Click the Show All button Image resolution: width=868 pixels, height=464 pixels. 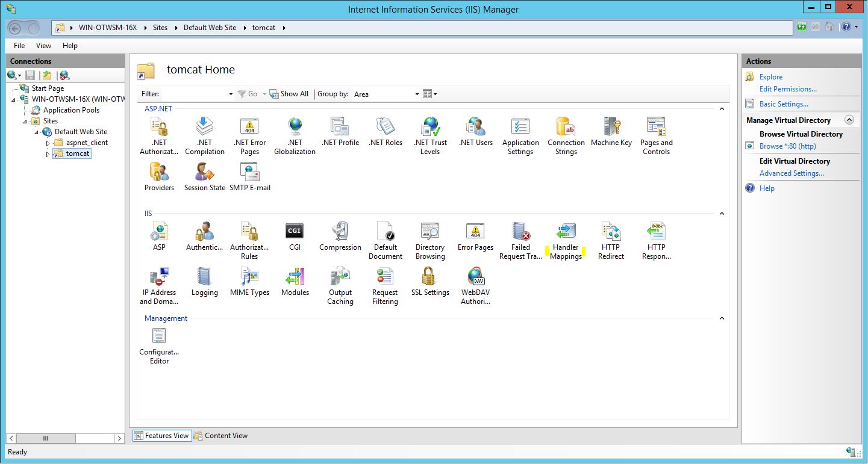289,94
